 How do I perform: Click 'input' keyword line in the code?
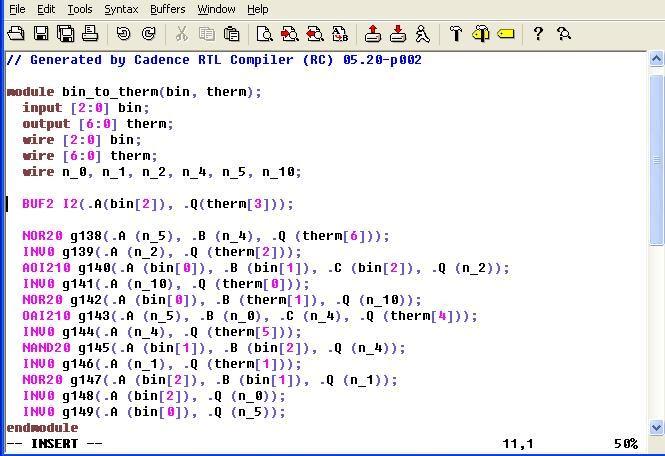coord(86,108)
